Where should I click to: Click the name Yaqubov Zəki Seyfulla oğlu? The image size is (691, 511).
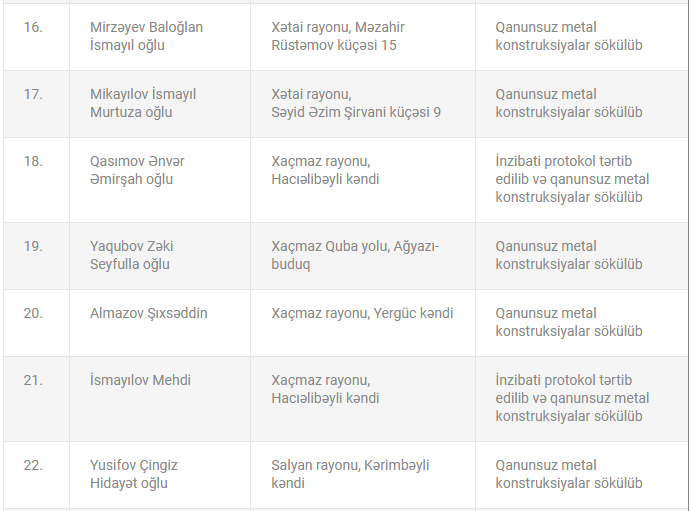click(x=131, y=255)
